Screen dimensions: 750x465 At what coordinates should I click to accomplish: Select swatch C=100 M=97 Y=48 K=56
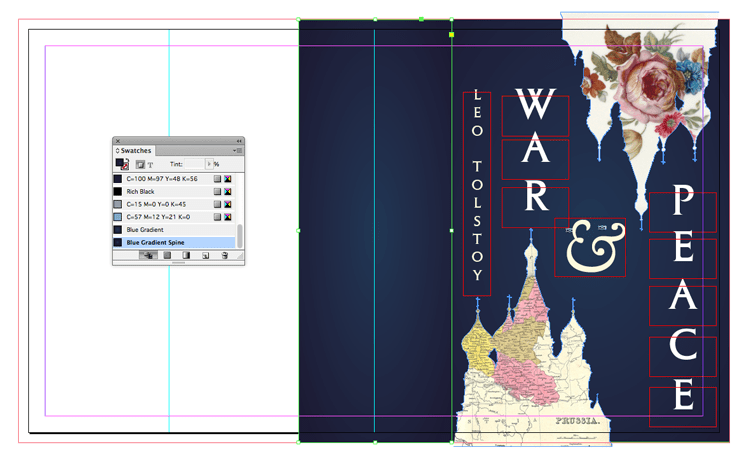[x=174, y=179]
